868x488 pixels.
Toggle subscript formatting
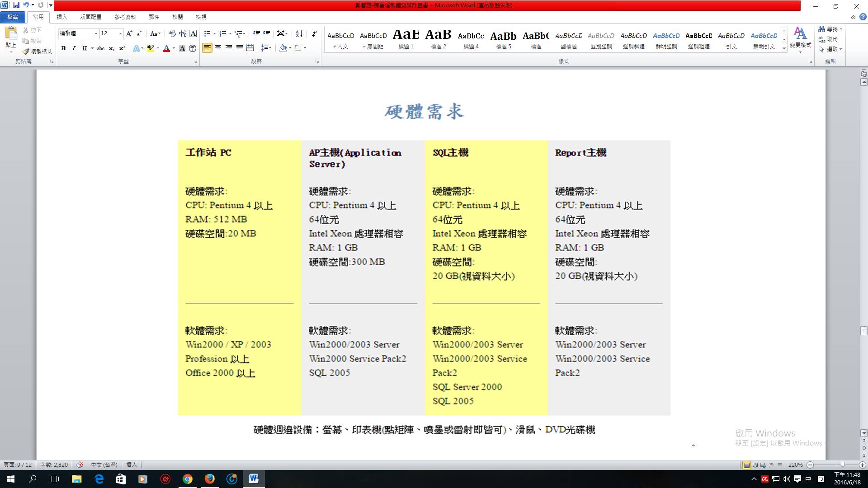click(112, 48)
